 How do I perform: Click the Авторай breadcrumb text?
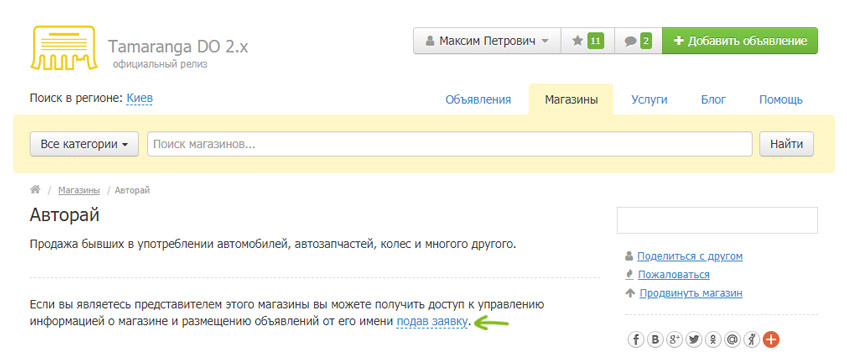[132, 190]
